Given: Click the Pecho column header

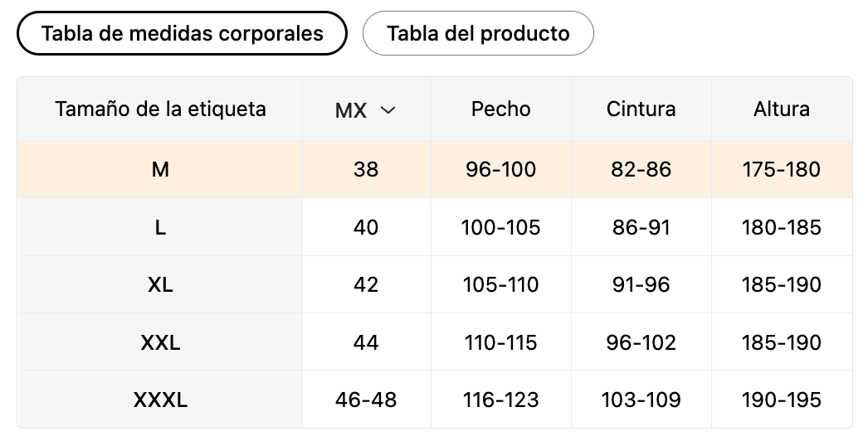Looking at the screenshot, I should (x=501, y=109).
